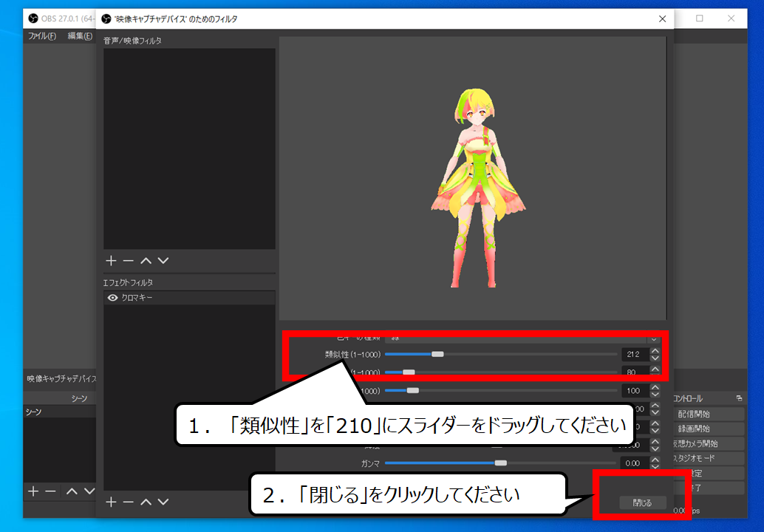Click the value field showing 100
764x532 pixels.
(635, 391)
